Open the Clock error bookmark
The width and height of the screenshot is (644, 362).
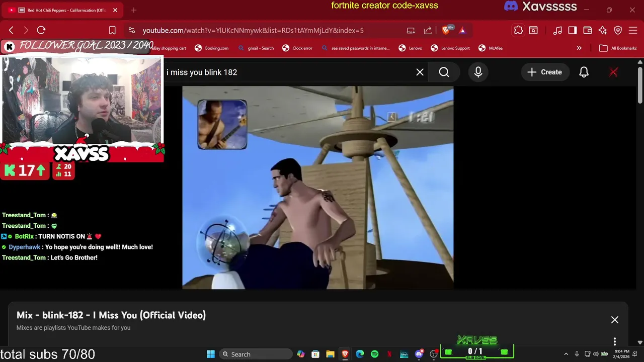297,48
